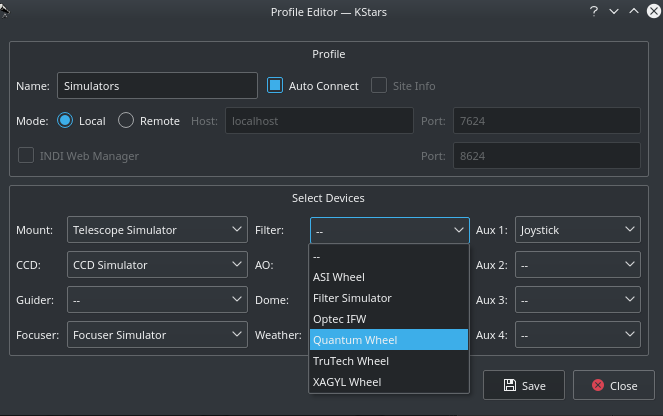This screenshot has width=663, height=416.
Task: Toggle the Auto Connect checkbox
Action: click(x=276, y=86)
